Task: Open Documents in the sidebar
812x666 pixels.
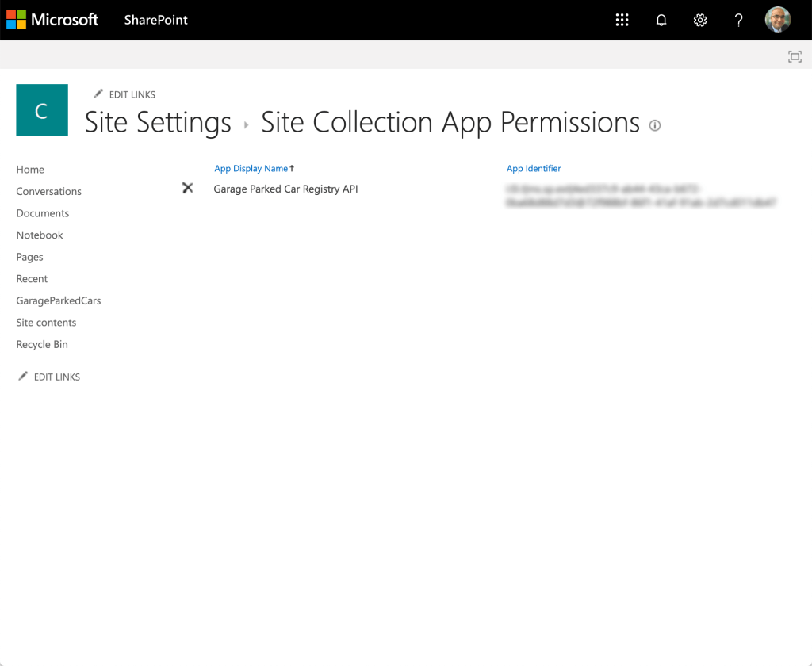Action: [42, 213]
